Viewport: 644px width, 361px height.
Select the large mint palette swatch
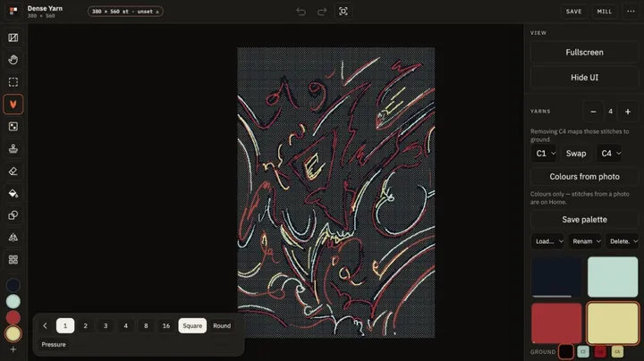[613, 277]
